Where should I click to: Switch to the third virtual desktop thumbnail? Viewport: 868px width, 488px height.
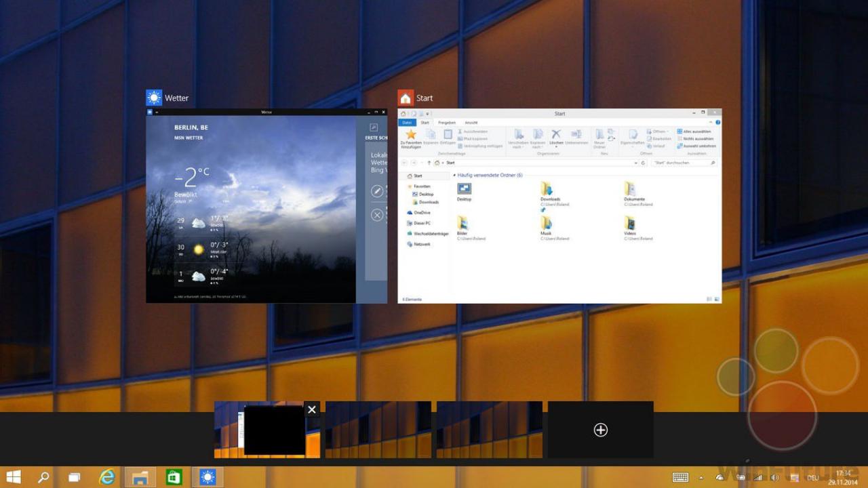pos(490,430)
